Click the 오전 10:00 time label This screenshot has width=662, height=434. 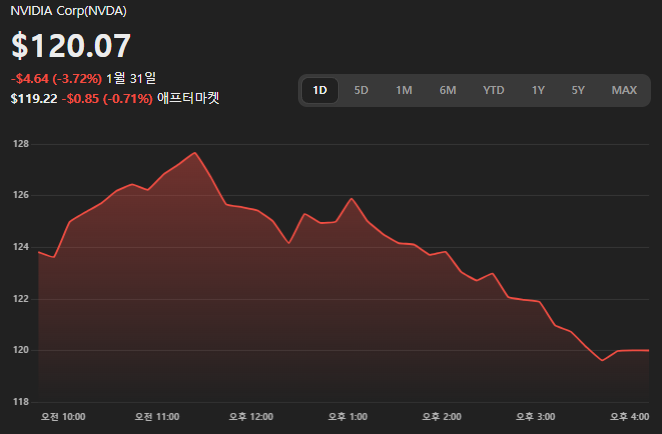(x=63, y=417)
